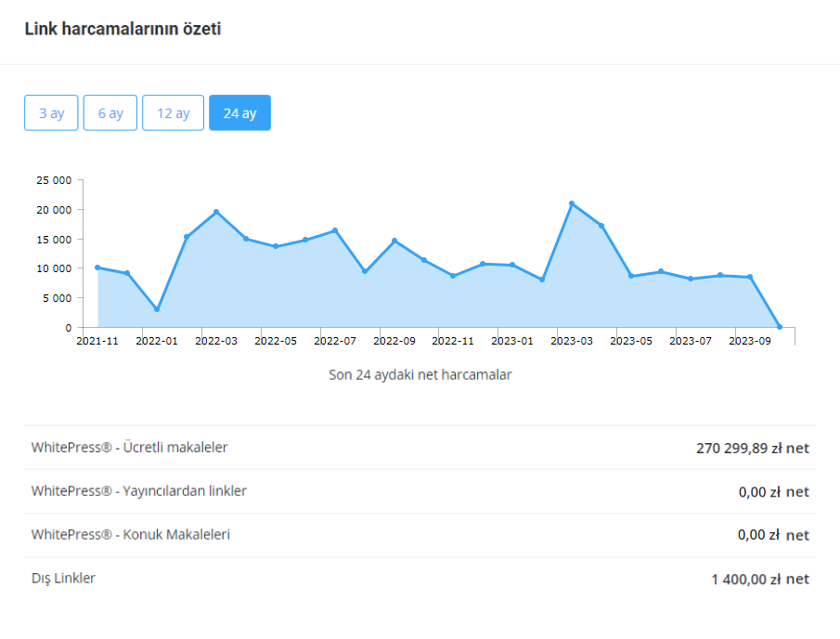840x639 pixels.
Task: Click the Link harcamalarının özeti heading
Action: [123, 29]
